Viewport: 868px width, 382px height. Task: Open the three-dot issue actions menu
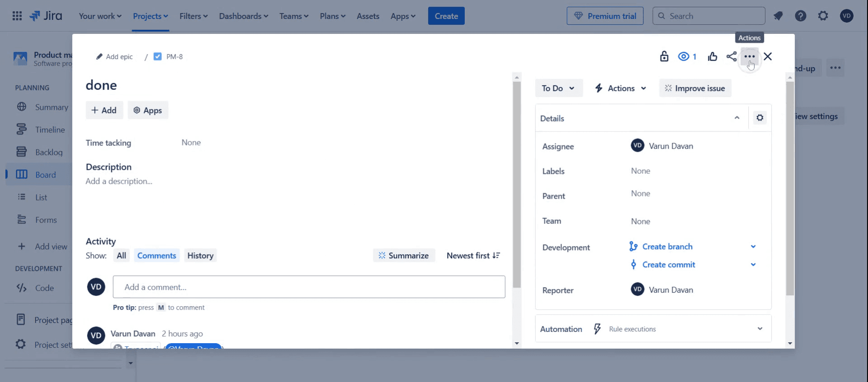click(750, 56)
